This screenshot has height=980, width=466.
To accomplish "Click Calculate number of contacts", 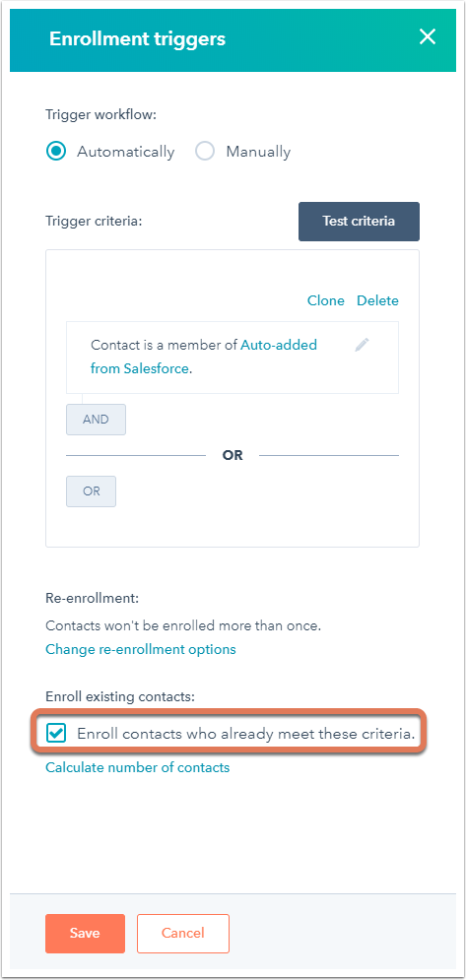I will (x=138, y=767).
